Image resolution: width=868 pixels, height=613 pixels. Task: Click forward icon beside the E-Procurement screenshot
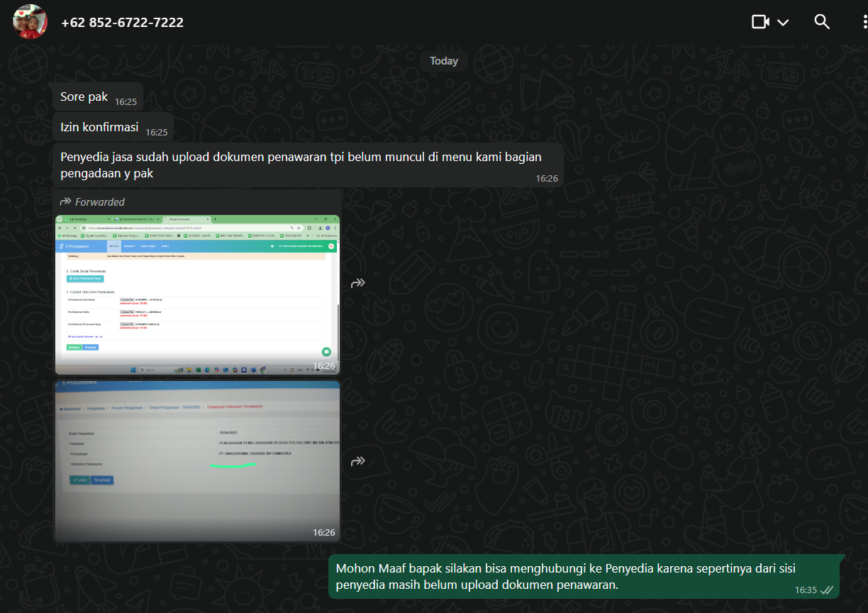(x=358, y=283)
